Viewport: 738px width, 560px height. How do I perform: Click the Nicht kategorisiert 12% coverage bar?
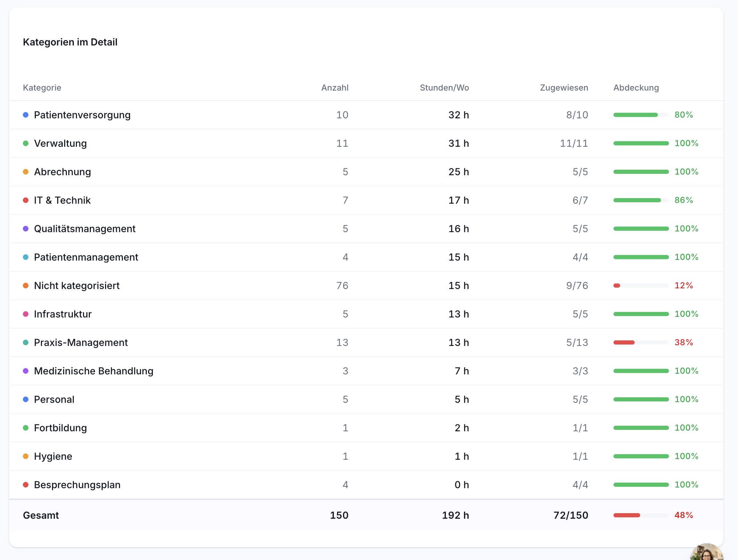tap(641, 286)
